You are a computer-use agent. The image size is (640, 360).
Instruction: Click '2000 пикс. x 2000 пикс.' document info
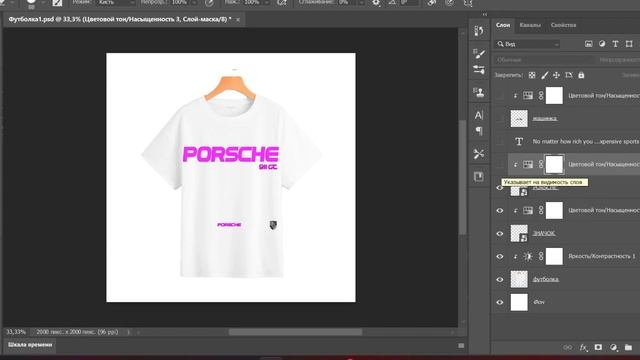click(x=77, y=332)
